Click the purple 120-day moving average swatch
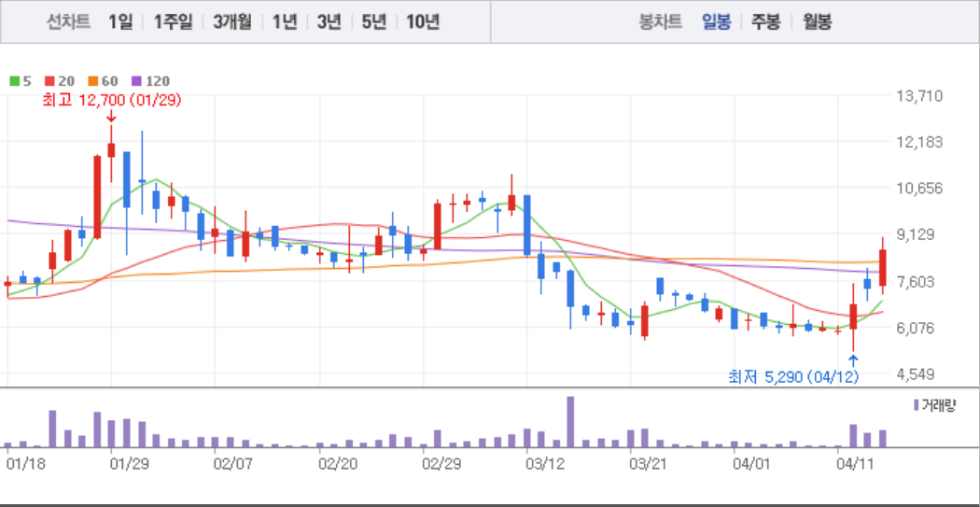The width and height of the screenshot is (980, 507). pos(136,81)
